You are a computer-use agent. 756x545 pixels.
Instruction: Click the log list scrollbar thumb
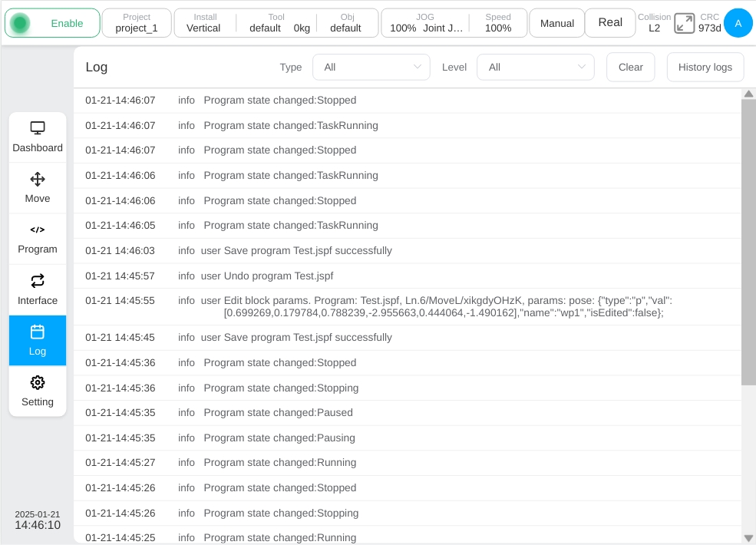coord(748,243)
